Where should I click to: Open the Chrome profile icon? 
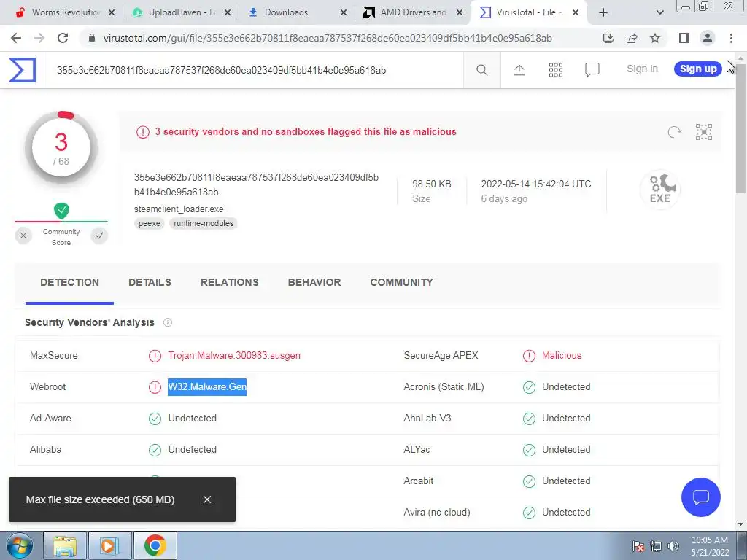pyautogui.click(x=708, y=38)
